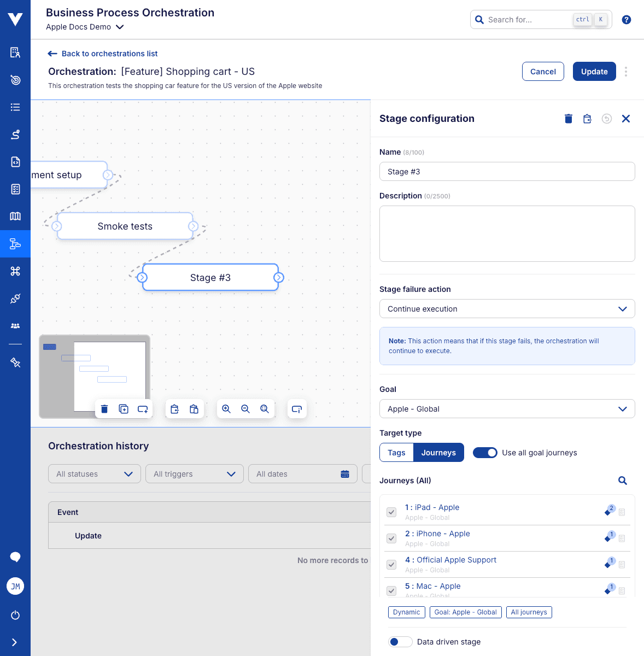The width and height of the screenshot is (644, 656).
Task: Open the Goal dropdown
Action: click(507, 409)
